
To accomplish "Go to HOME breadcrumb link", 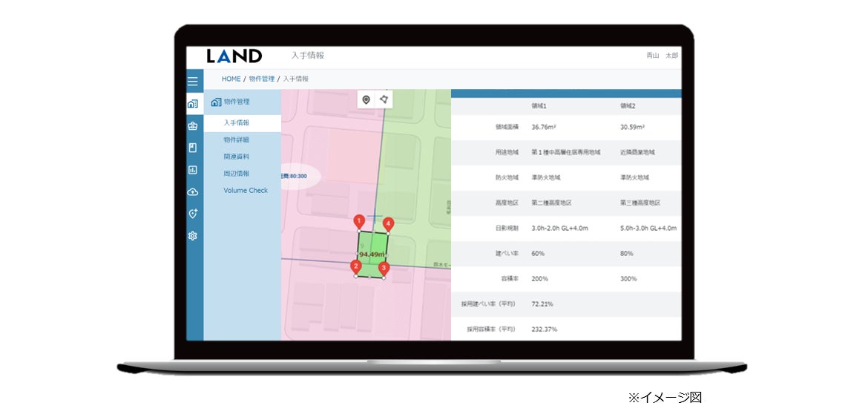I will click(x=231, y=79).
